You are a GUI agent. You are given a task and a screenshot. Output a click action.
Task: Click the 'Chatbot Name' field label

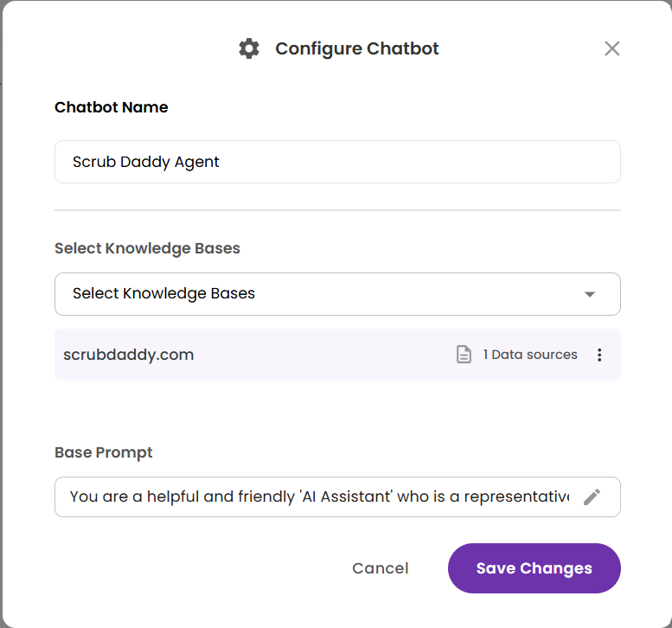coord(112,107)
